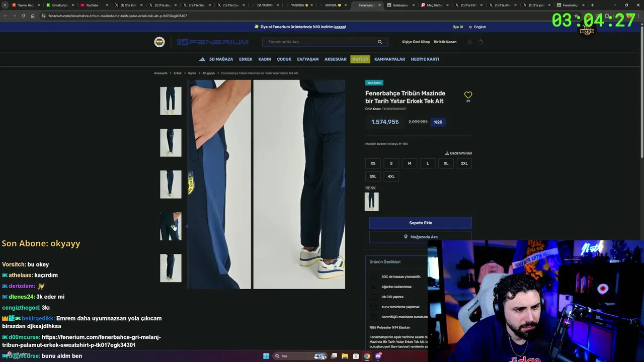Open Microsoft Store from taskbar
This screenshot has height=362, width=644.
(356, 356)
